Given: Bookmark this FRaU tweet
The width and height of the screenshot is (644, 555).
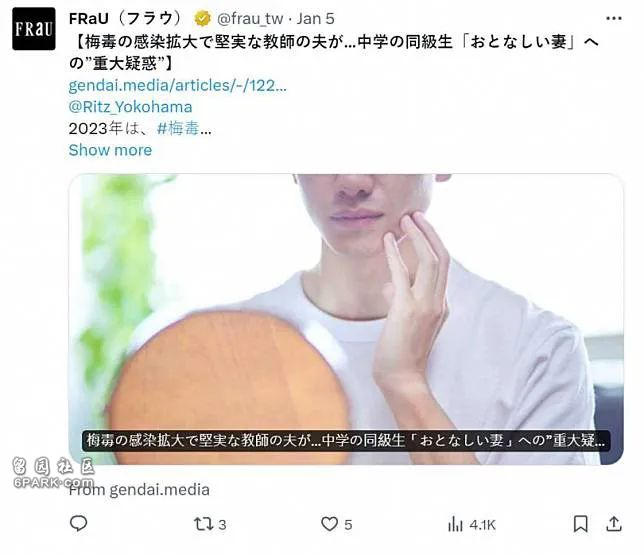Looking at the screenshot, I should click(x=580, y=524).
